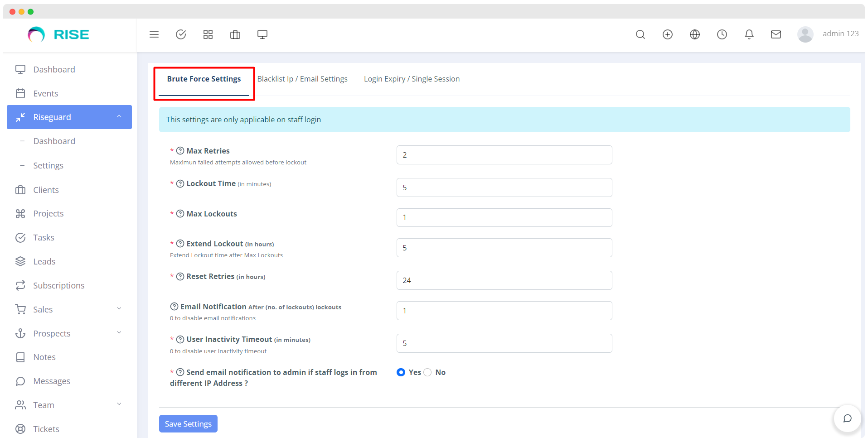Open Settings under Riseguard in sidebar
Viewport: 868px width, 442px height.
[x=48, y=165]
